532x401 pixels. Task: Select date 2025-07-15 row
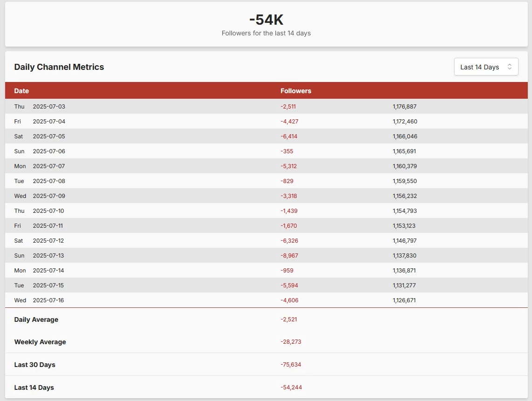coord(266,285)
